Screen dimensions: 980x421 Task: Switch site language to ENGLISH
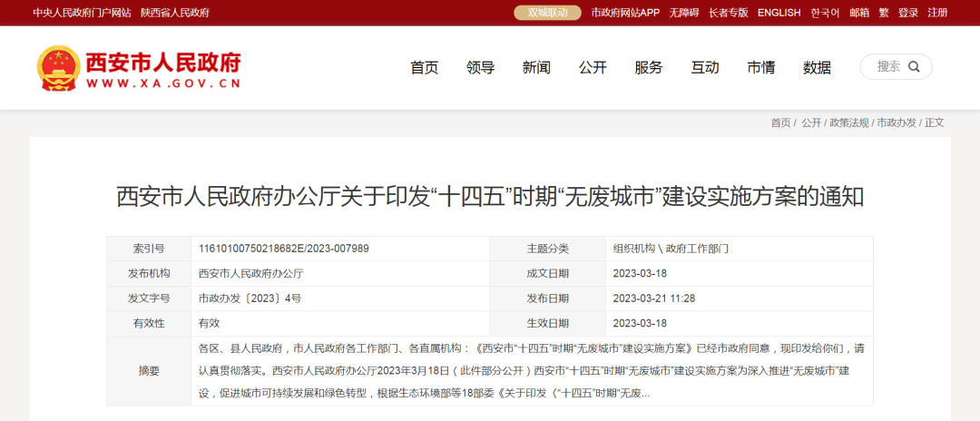779,13
